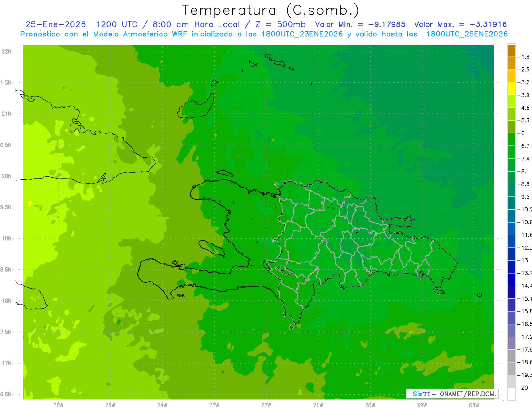Image resolution: width=532 pixels, height=411 pixels.
Task: Click the '-8.1' color scale label
Action: (x=524, y=171)
